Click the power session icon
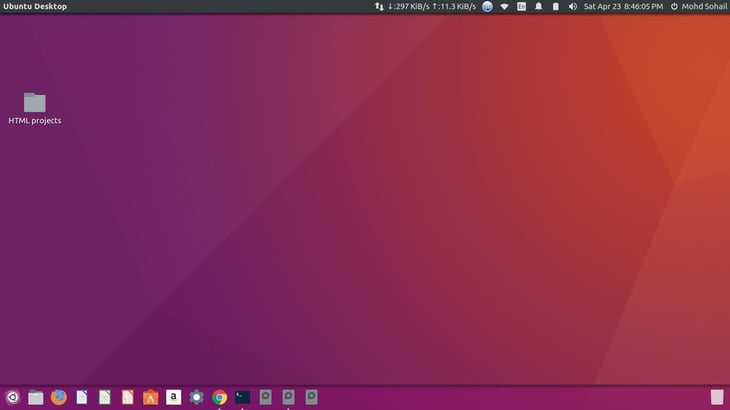The image size is (730, 410). (674, 7)
